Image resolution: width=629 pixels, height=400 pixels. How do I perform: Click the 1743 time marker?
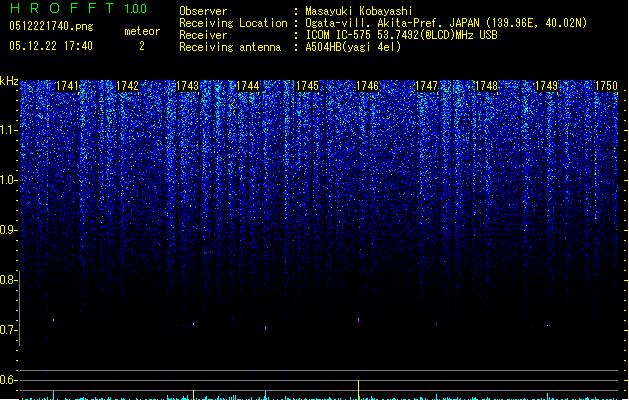(187, 86)
